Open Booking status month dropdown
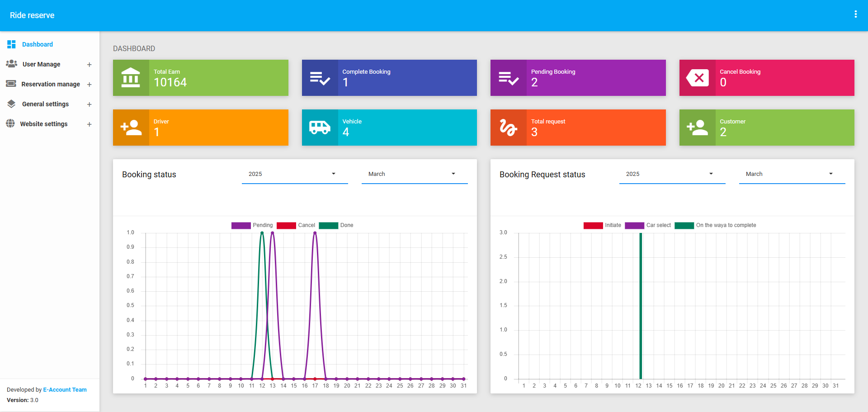The image size is (868, 412). click(414, 174)
